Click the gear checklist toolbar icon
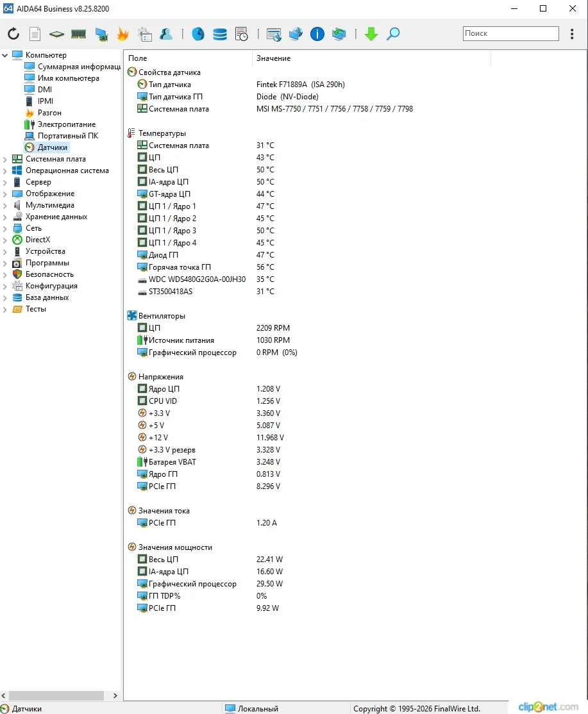This screenshot has width=588, height=714. pyautogui.click(x=145, y=34)
